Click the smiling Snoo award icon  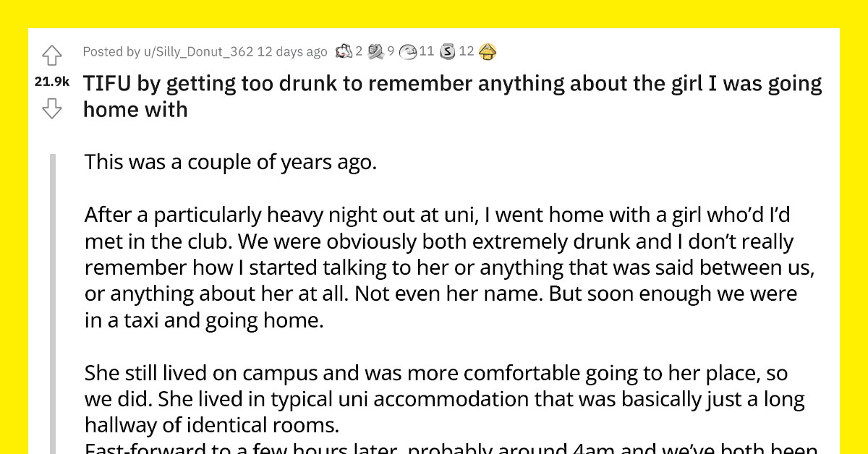[x=409, y=51]
